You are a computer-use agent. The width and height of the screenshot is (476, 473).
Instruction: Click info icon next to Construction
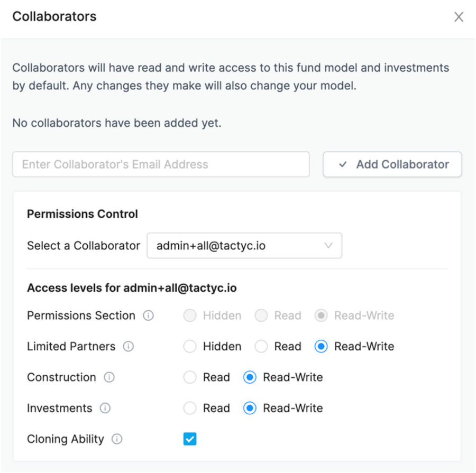coord(109,377)
